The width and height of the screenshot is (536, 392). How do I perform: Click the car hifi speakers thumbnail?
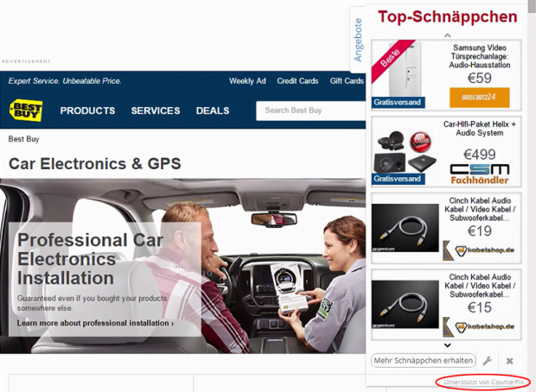405,152
